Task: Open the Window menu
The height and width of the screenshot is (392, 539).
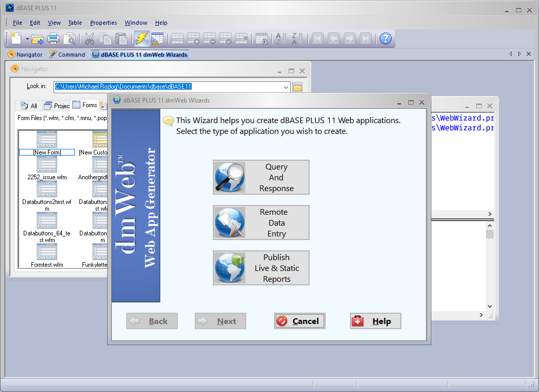Action: (x=136, y=23)
